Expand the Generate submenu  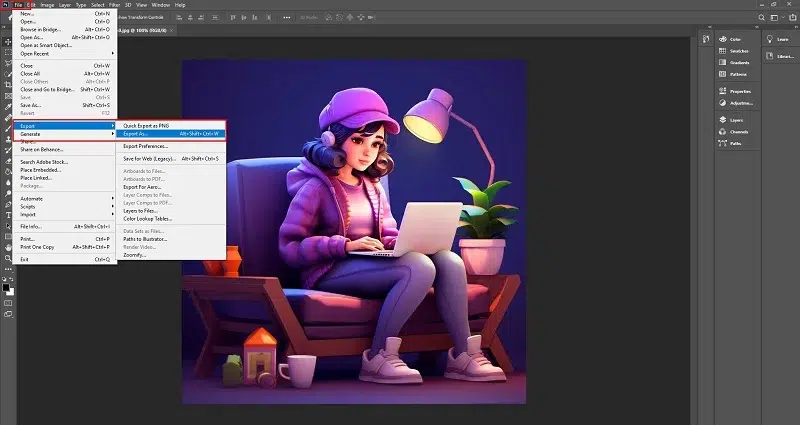[x=65, y=134]
